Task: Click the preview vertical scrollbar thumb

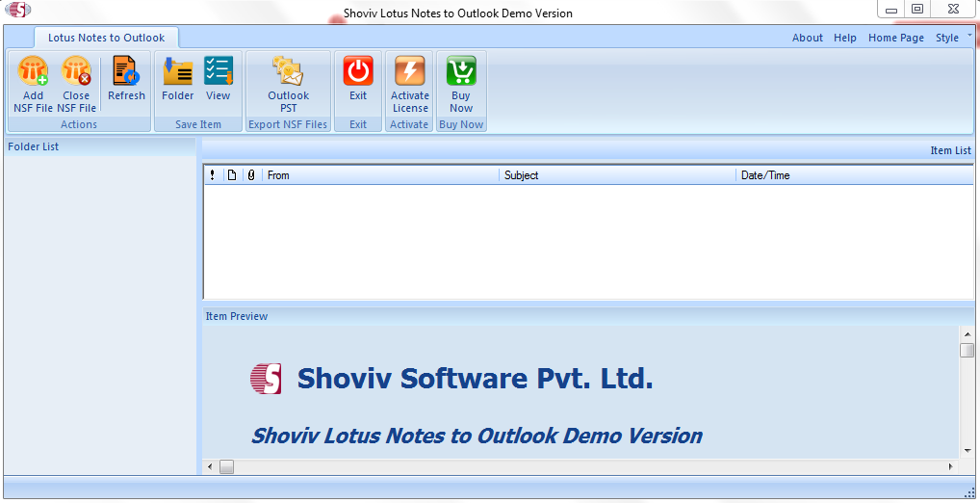Action: coord(967,350)
